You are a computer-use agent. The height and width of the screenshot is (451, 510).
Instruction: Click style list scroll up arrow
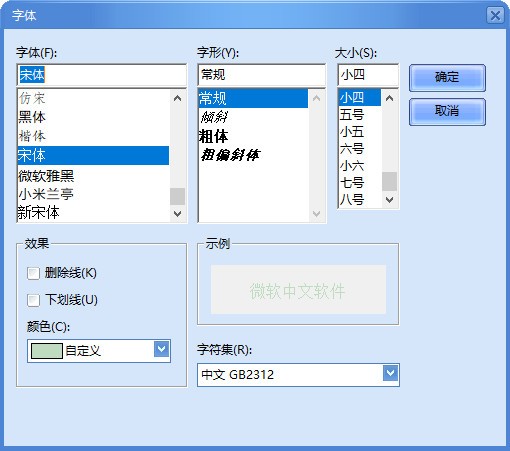pos(317,98)
